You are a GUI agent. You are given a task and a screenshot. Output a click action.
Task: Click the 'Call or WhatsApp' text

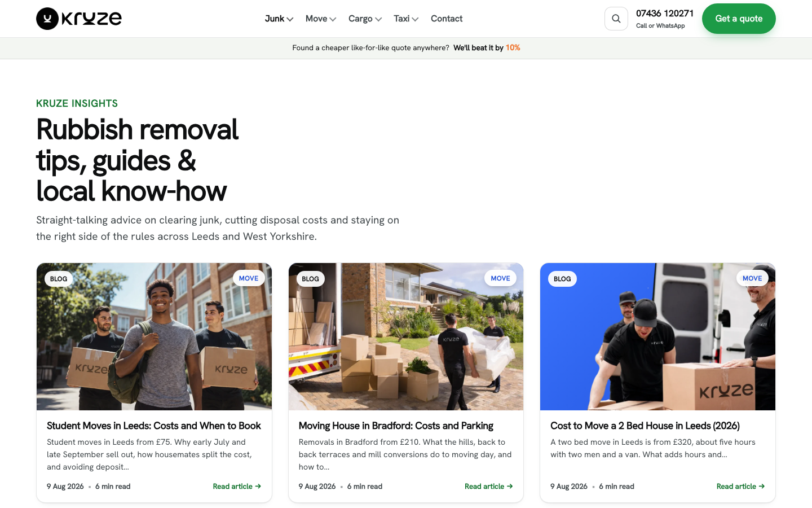click(x=660, y=26)
